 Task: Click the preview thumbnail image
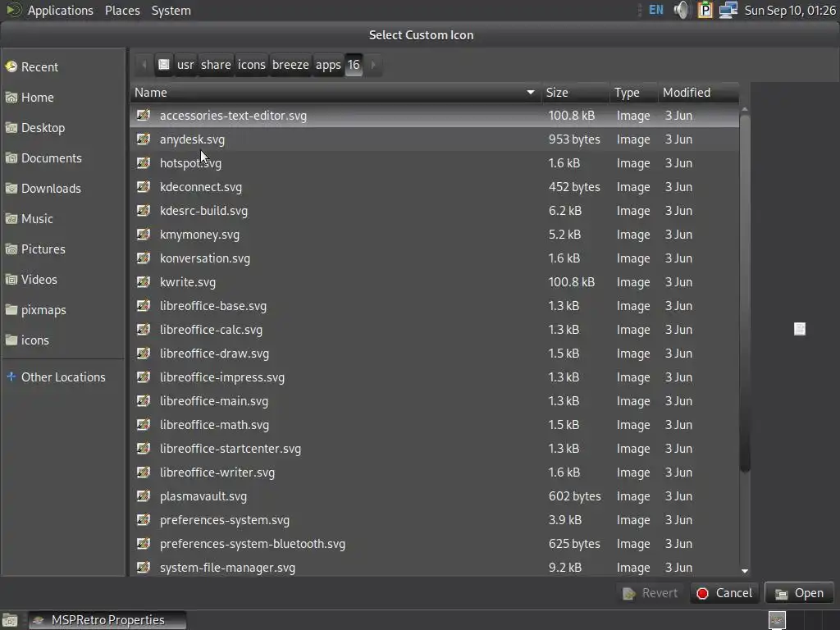click(x=799, y=329)
